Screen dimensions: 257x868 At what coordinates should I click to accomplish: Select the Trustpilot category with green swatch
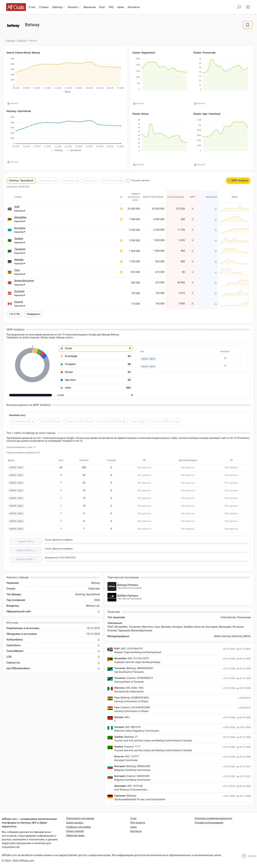95,364
